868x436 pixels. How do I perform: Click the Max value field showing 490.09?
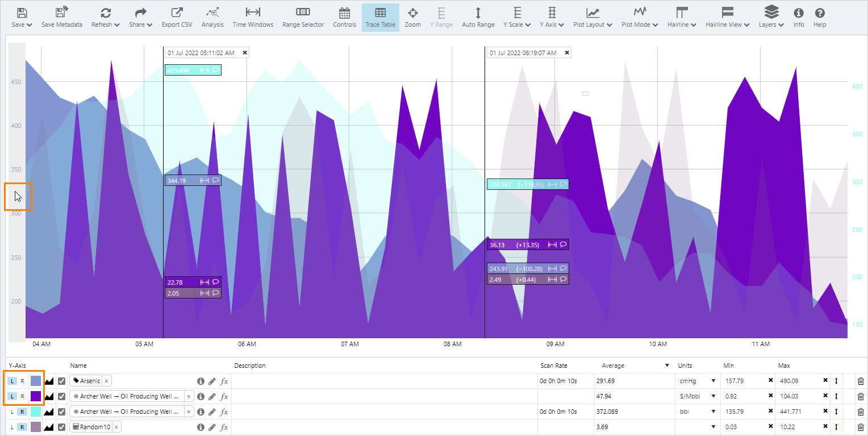coord(798,381)
